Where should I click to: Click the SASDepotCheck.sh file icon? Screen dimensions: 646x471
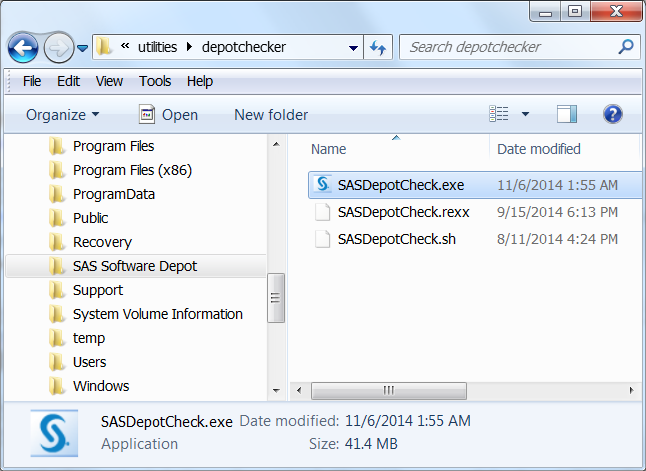322,239
